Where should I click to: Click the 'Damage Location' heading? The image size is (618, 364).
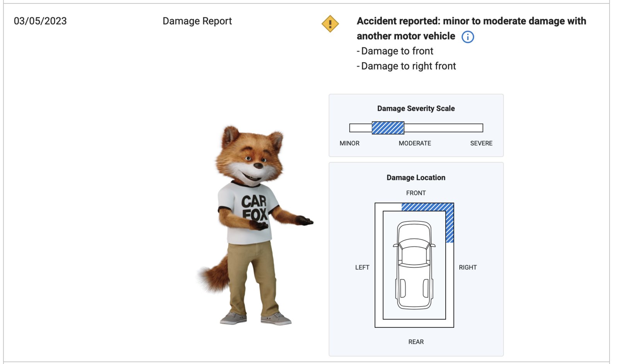pos(416,178)
